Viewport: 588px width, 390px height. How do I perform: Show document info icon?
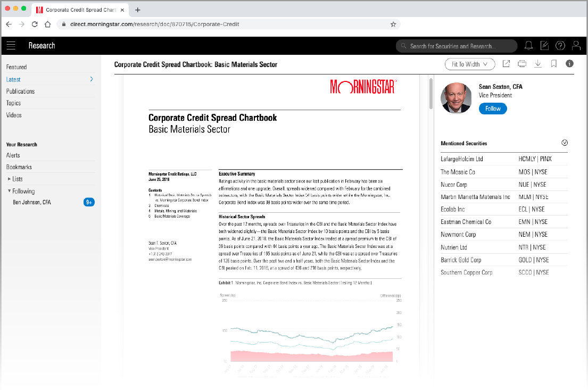click(x=569, y=64)
